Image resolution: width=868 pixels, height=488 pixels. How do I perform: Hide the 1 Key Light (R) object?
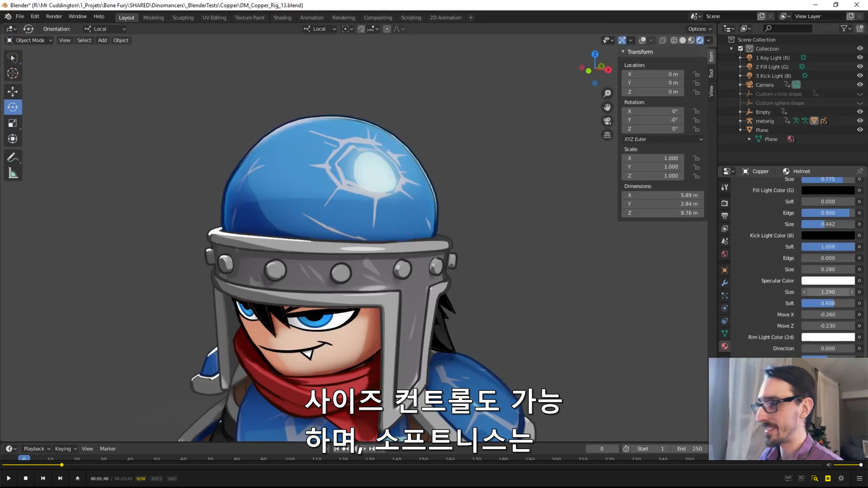[x=860, y=58]
